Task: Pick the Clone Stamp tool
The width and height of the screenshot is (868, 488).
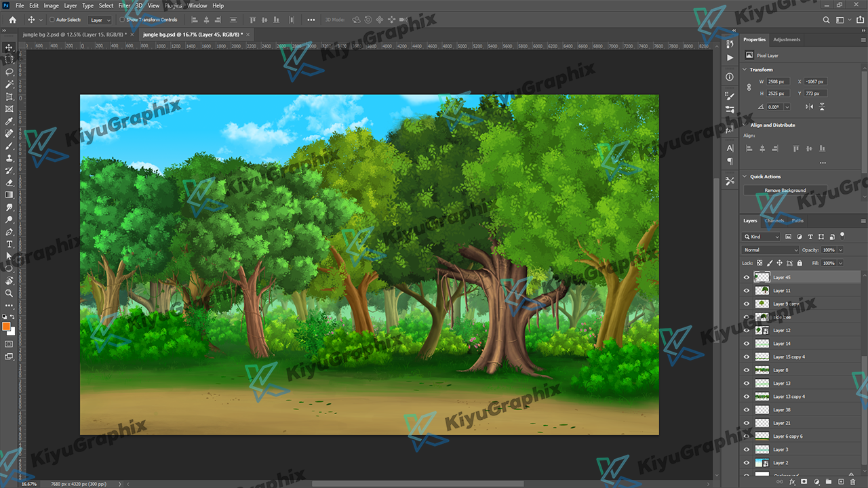Action: click(x=9, y=158)
